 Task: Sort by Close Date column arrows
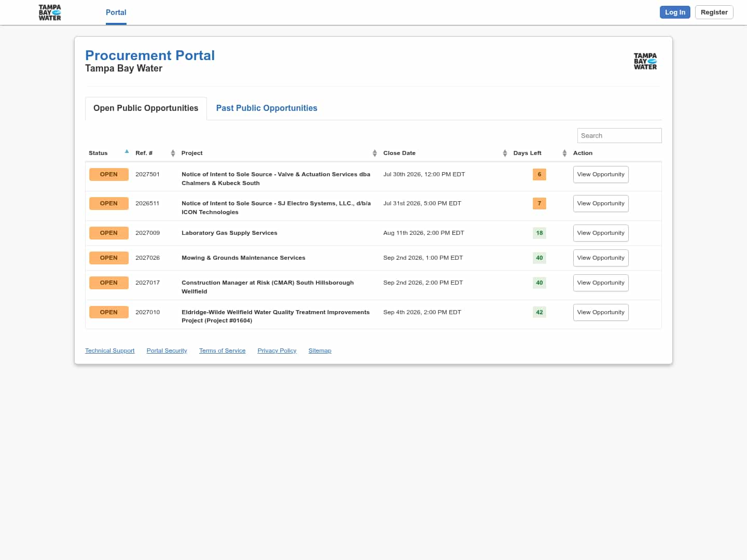[x=505, y=153]
